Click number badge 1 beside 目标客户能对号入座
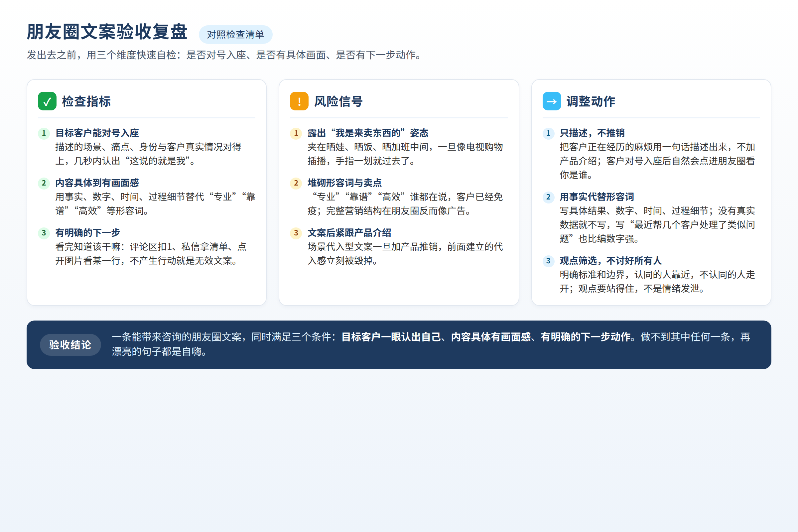The height and width of the screenshot is (532, 798). click(44, 133)
